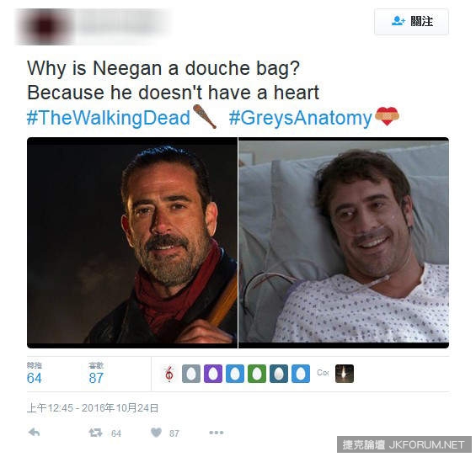Click the reply arrow icon
The width and height of the screenshot is (476, 457).
point(34,432)
